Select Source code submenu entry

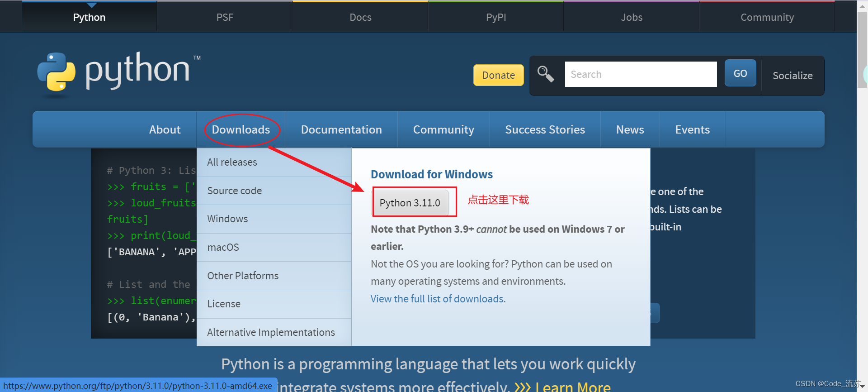coord(274,191)
